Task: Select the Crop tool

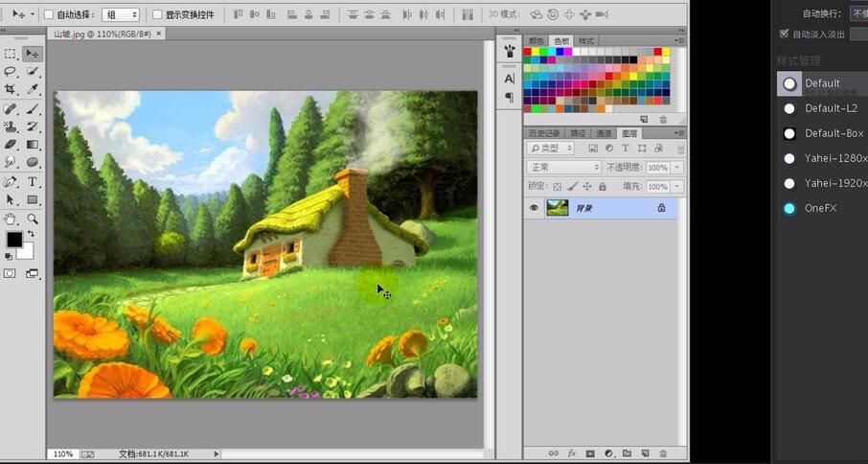Action: click(10, 89)
